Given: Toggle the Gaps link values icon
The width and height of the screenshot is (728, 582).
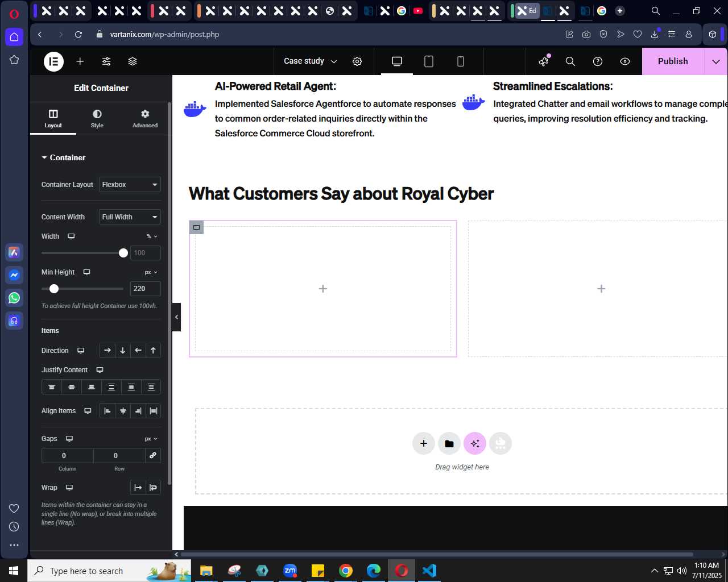Looking at the screenshot, I should click(x=153, y=456).
